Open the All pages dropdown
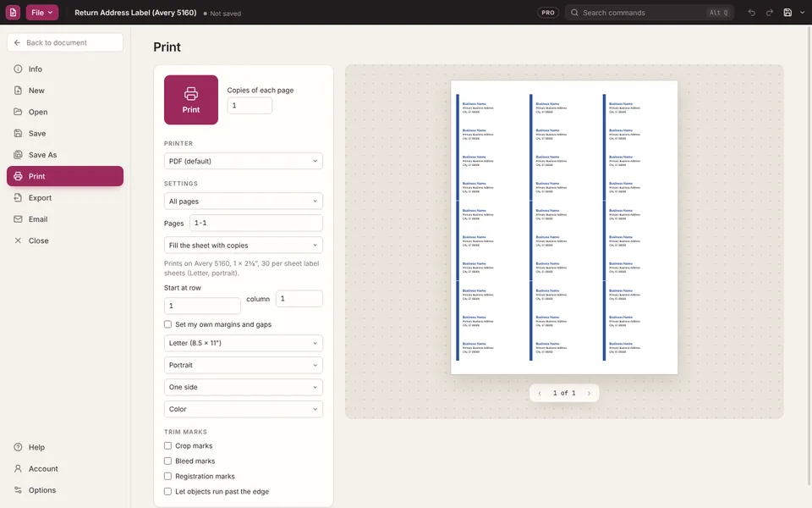 244,202
